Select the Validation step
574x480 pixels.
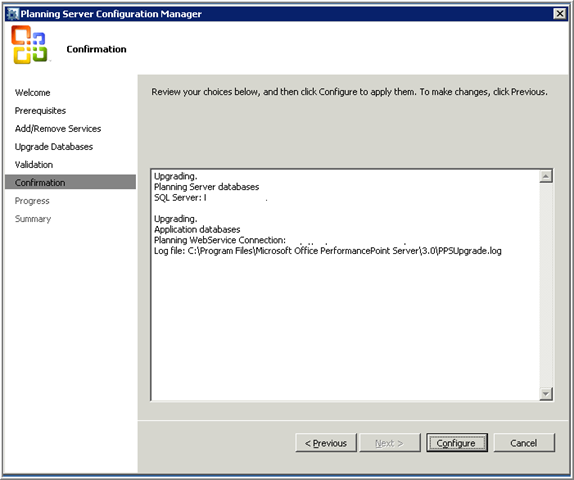tap(34, 164)
